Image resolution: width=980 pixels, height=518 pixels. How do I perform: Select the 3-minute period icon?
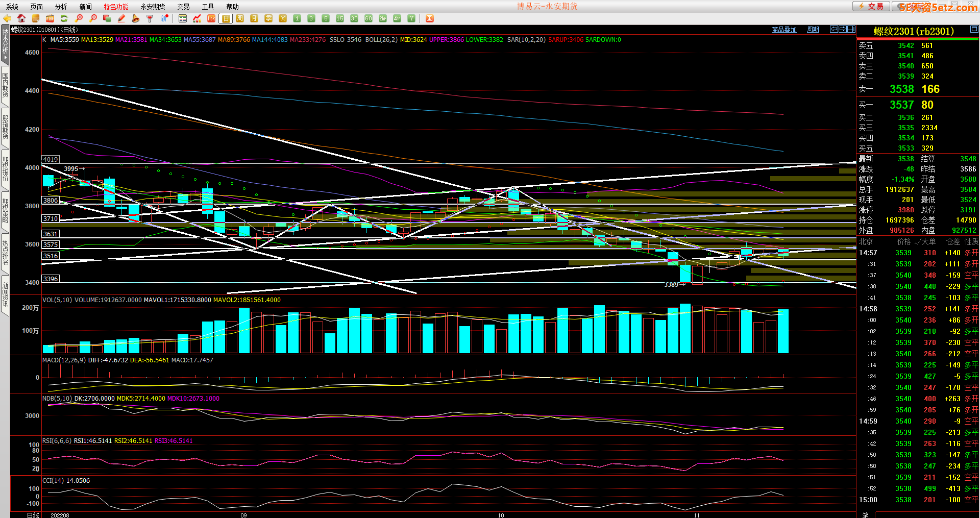click(311, 18)
